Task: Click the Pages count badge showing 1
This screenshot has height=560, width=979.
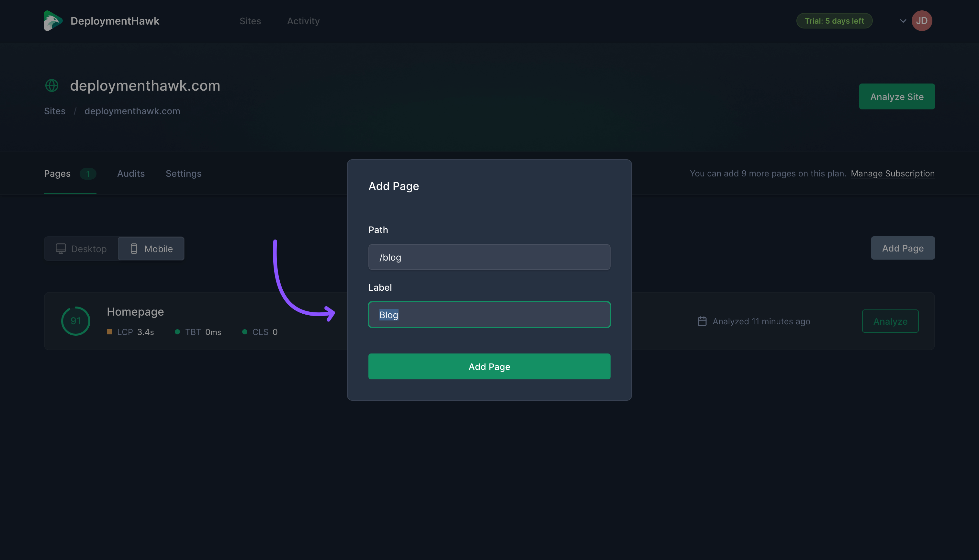Action: 88,174
